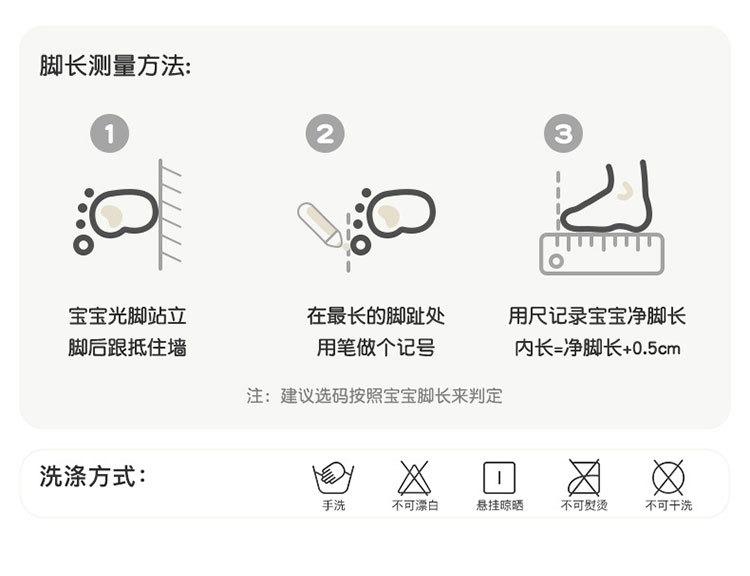Image resolution: width=750 pixels, height=576 pixels.
Task: Click the hang dry (悬挂晾晒) square icon
Action: coord(499,477)
